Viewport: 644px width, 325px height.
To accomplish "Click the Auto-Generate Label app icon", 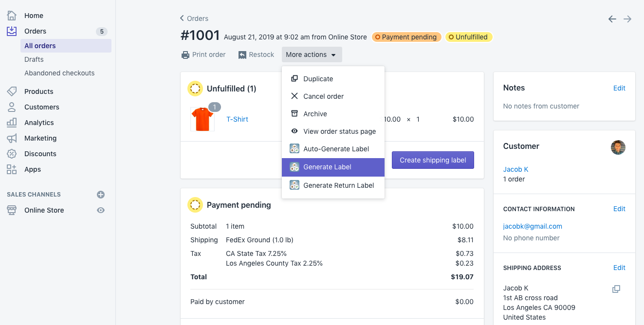I will 294,149.
